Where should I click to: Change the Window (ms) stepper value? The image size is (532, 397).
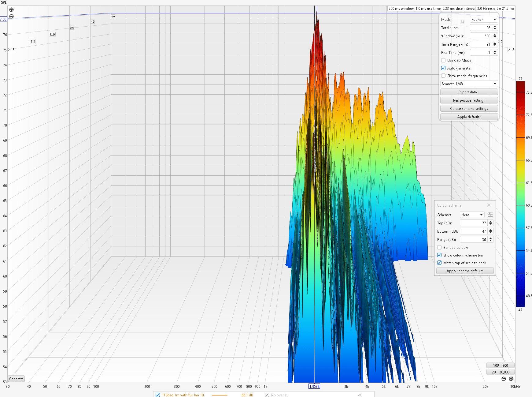pyautogui.click(x=495, y=36)
